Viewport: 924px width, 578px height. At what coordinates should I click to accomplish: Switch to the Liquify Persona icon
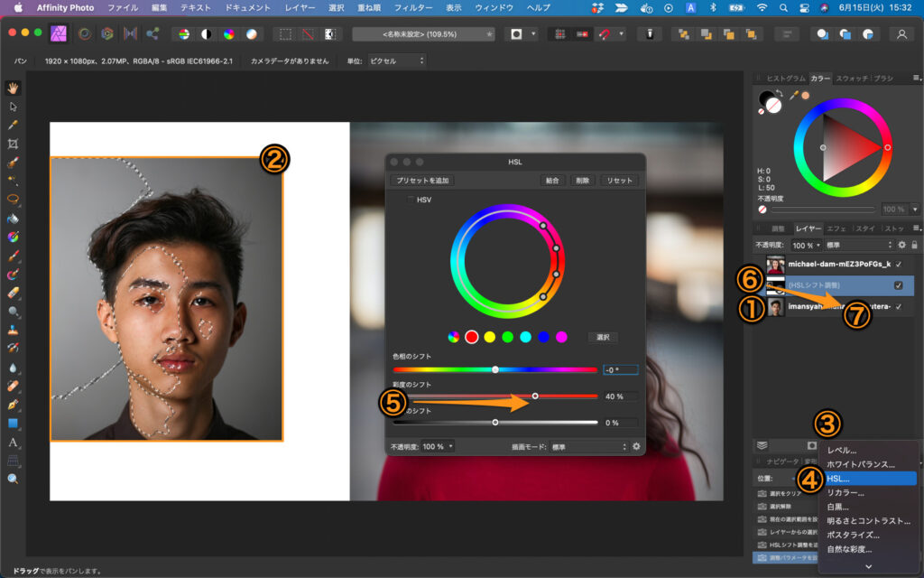pos(85,33)
